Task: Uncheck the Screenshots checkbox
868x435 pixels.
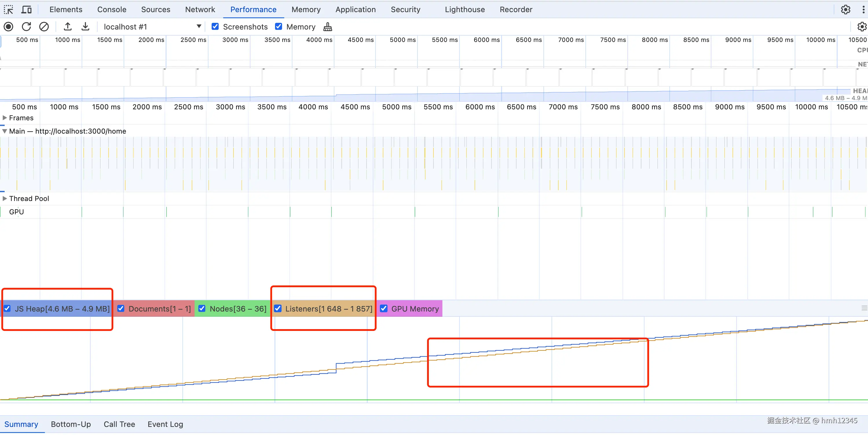Action: pyautogui.click(x=215, y=27)
